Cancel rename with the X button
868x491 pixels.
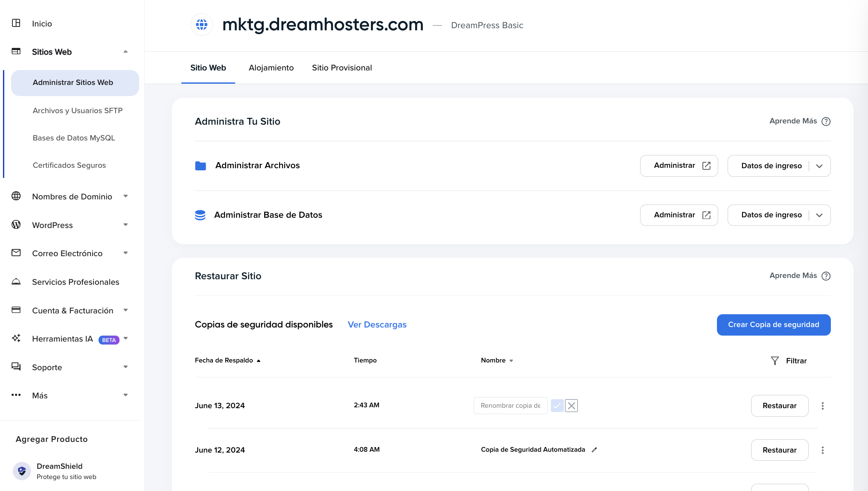click(571, 406)
